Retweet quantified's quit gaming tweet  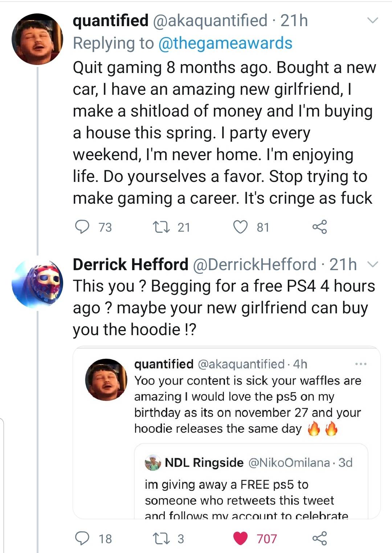pos(160,227)
